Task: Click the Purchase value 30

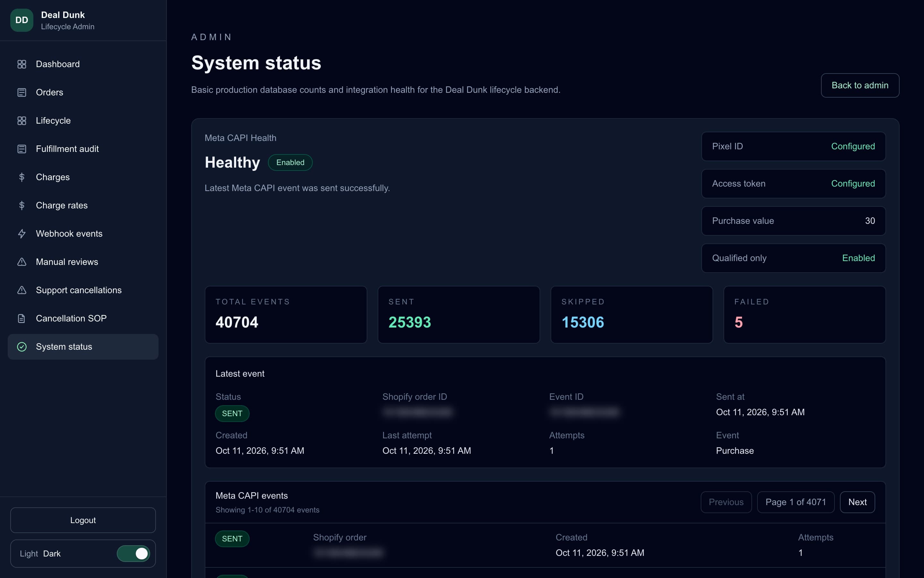Action: click(x=870, y=221)
